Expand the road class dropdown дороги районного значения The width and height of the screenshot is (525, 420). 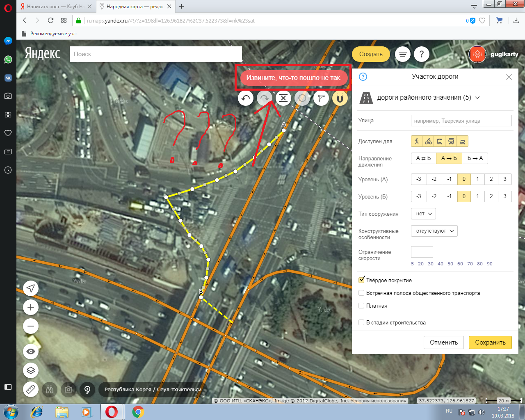pos(428,98)
